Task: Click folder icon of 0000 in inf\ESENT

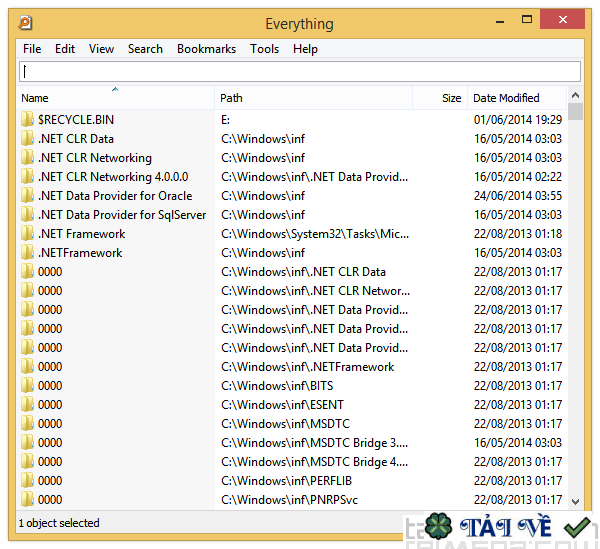Action: tap(27, 404)
